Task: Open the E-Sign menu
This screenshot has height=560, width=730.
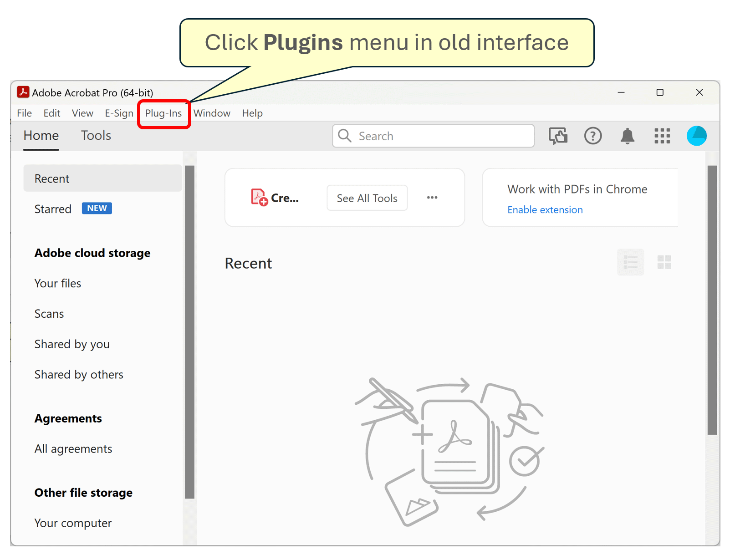Action: pyautogui.click(x=118, y=113)
